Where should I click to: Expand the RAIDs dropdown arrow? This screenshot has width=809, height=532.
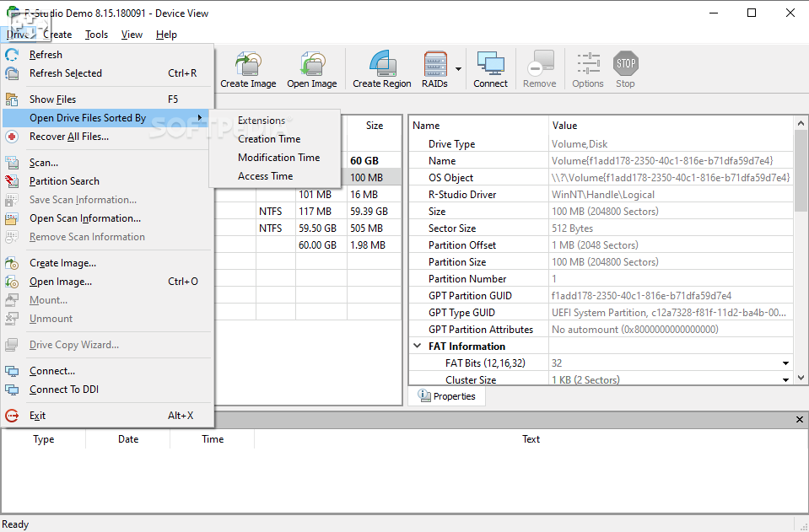pyautogui.click(x=459, y=69)
